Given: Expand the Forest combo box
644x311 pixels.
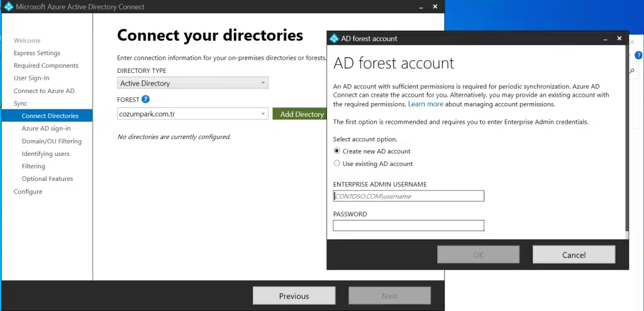Looking at the screenshot, I should 263,114.
